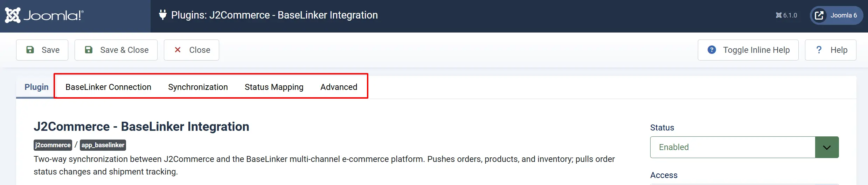Open the Synchronization tab
The width and height of the screenshot is (868, 185).
pyautogui.click(x=198, y=87)
